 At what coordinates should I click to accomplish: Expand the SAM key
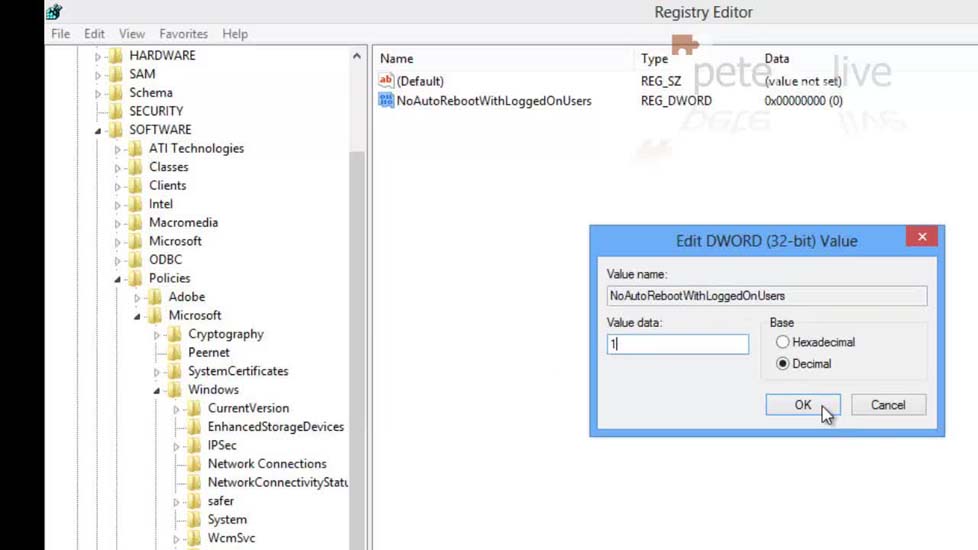point(97,75)
